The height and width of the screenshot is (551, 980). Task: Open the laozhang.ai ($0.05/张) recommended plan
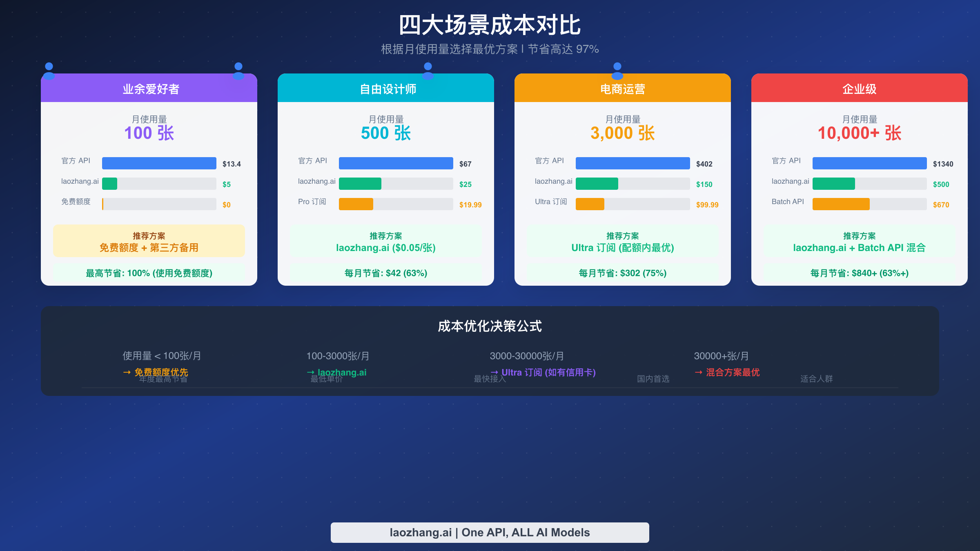385,242
